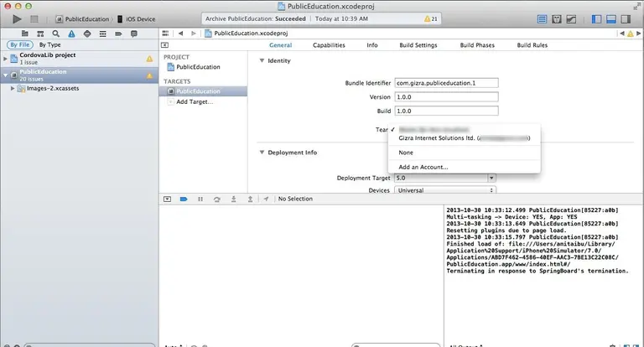The height and width of the screenshot is (347, 644).
Task: Open the iOS Device destination selector
Action: 137,19
